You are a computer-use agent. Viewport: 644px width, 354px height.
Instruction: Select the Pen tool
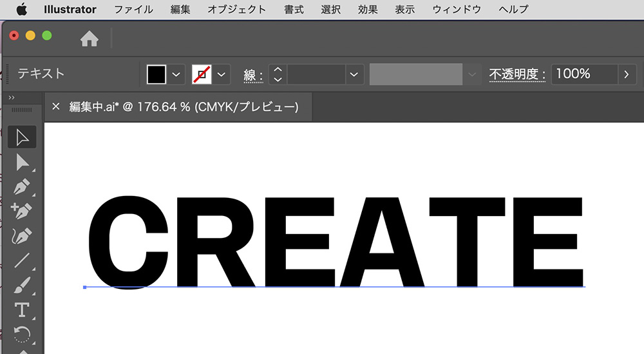[22, 187]
